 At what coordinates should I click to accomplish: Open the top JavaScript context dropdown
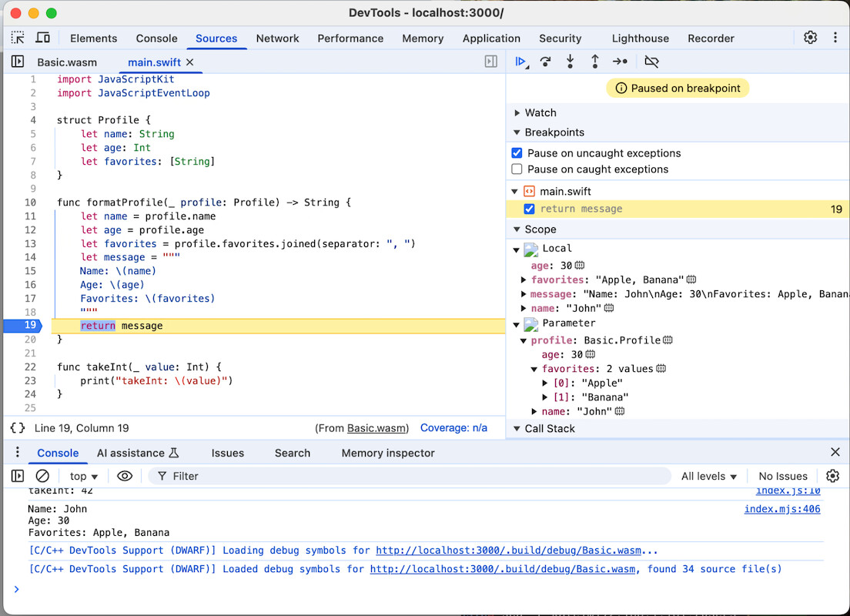(84, 476)
